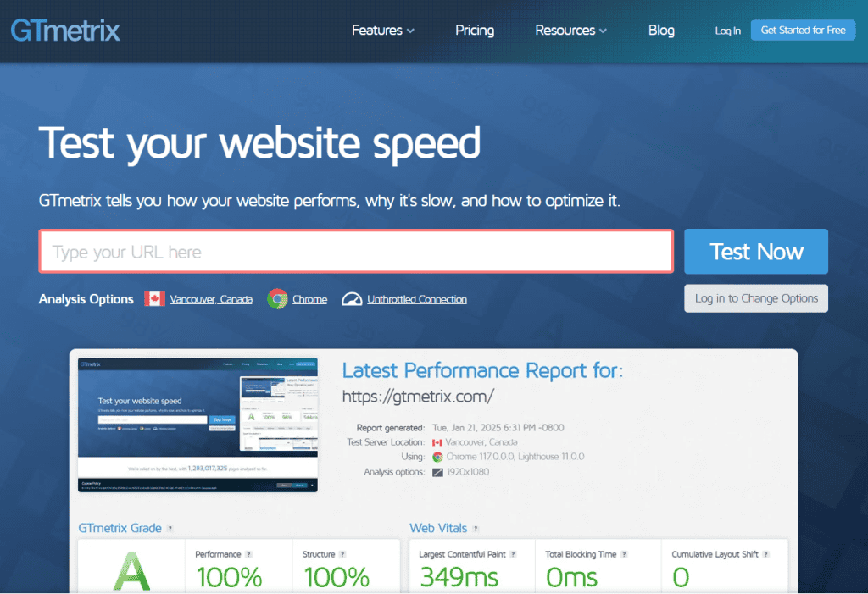Click the 0ms Total Blocking Time value
Viewport: 868px width, 594px height.
point(571,577)
